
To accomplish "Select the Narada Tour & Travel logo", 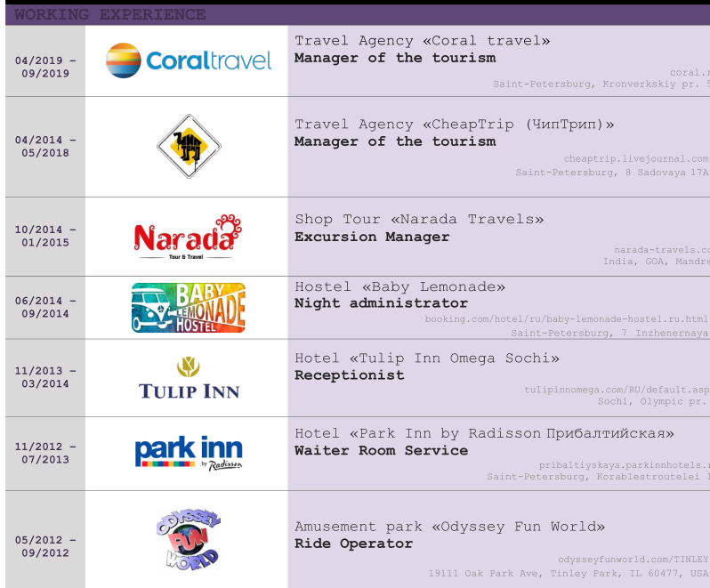I will [x=187, y=237].
